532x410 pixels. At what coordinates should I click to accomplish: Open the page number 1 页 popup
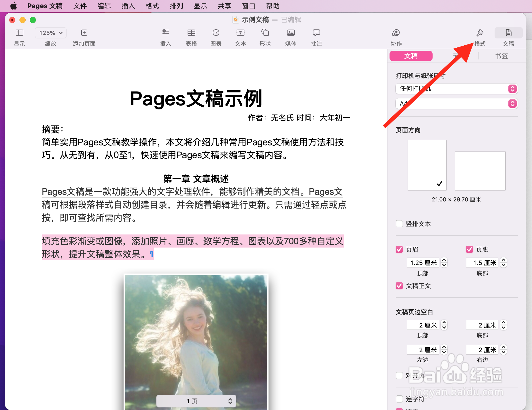[196, 401]
